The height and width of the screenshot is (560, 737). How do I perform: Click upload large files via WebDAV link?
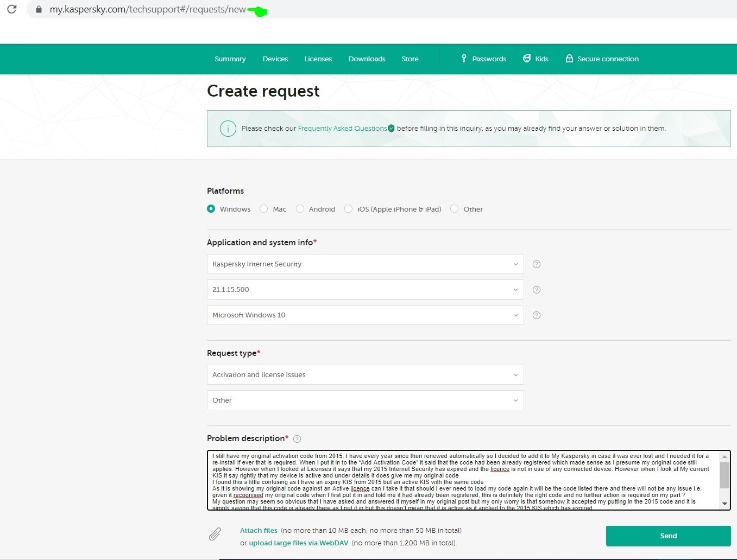(299, 543)
